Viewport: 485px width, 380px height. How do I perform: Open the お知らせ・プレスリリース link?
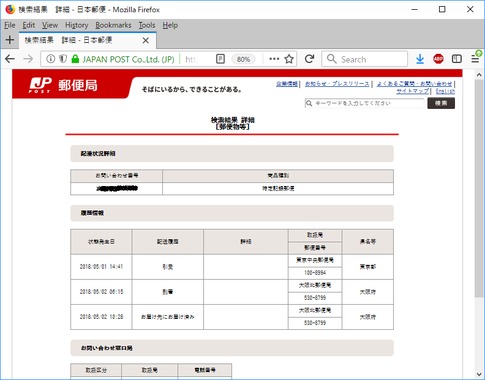point(337,84)
